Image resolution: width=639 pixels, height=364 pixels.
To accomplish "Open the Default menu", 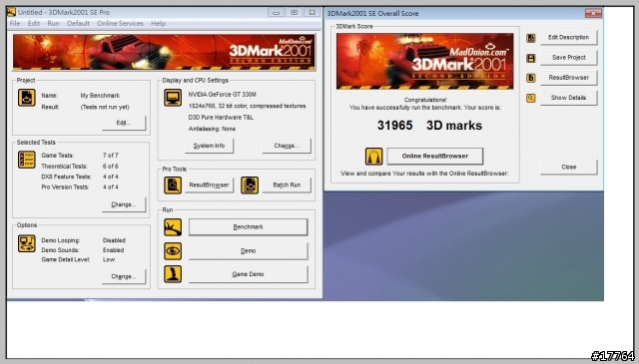I will pyautogui.click(x=78, y=24).
